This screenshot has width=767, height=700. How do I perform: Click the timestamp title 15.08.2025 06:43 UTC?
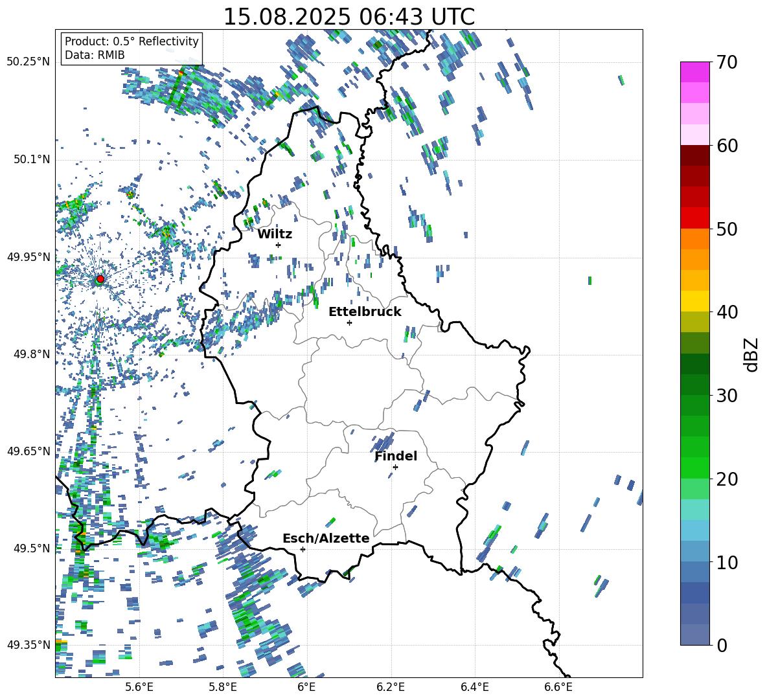click(x=349, y=17)
